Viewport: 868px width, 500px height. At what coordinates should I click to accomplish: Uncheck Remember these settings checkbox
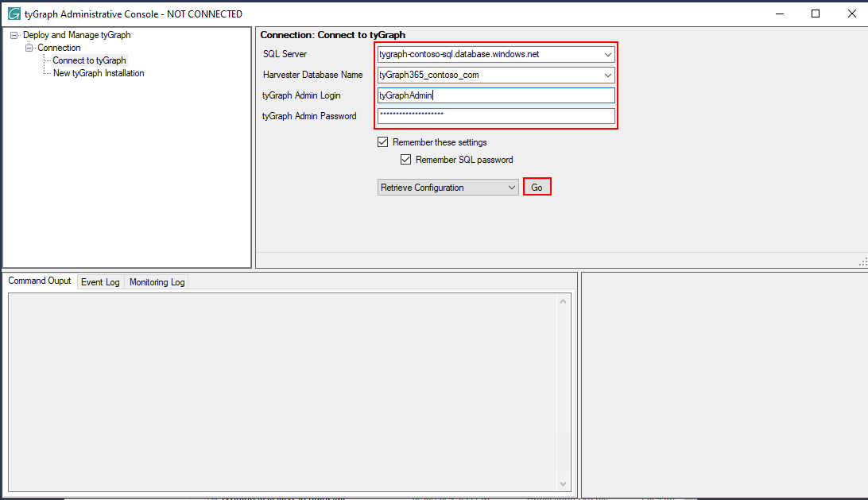(x=382, y=142)
